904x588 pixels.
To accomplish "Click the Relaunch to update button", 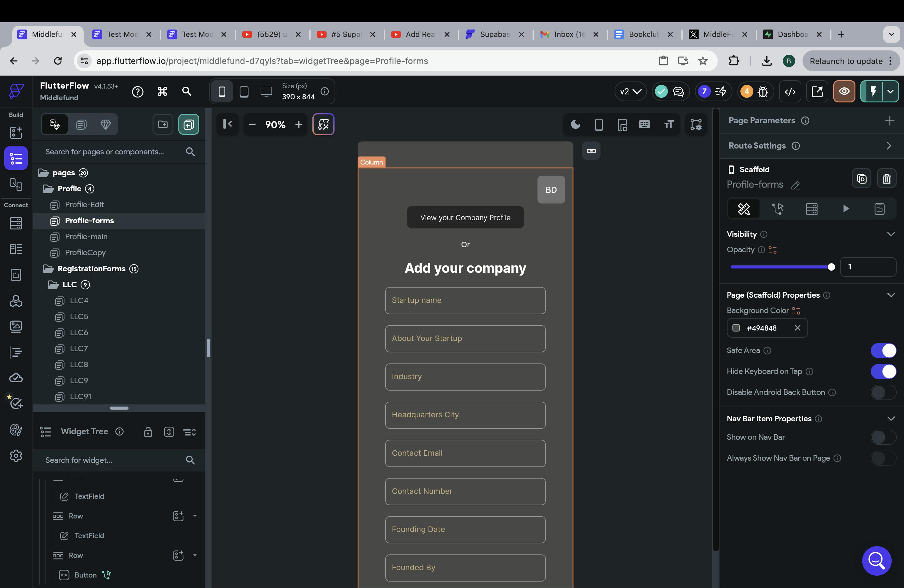I will pos(846,61).
